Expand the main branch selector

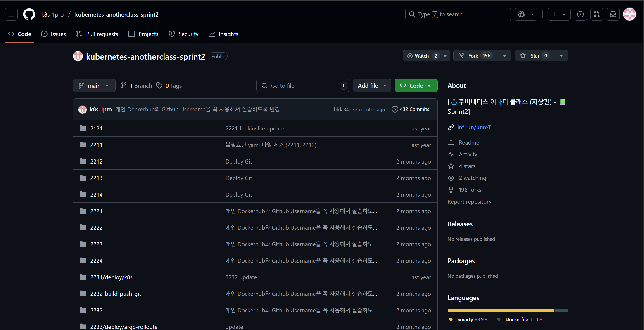[x=94, y=86]
